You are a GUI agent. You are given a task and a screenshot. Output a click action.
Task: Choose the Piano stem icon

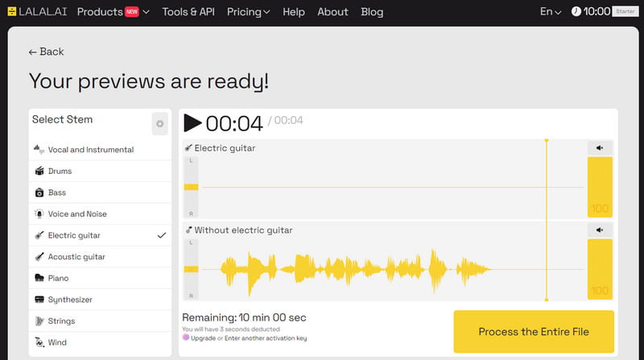tap(39, 279)
